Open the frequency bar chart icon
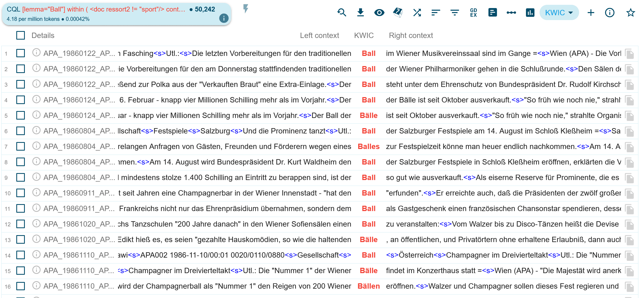The image size is (644, 298). click(530, 13)
